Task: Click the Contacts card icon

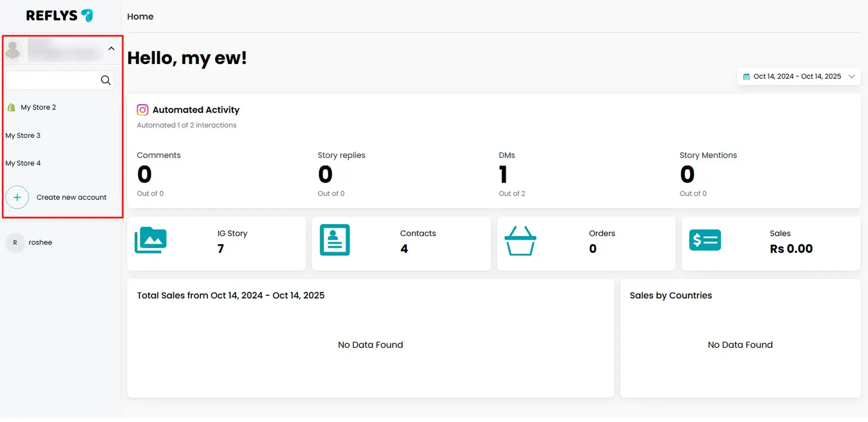Action: click(335, 240)
